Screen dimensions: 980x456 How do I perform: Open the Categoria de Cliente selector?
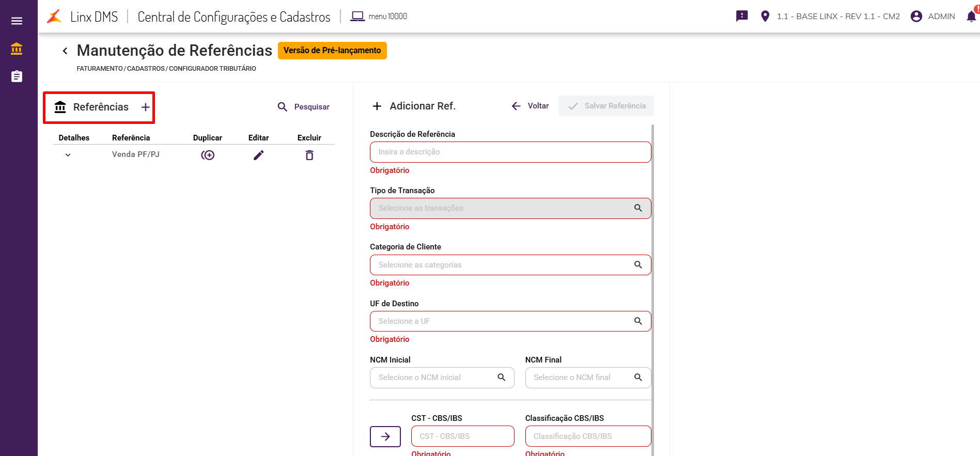point(510,265)
